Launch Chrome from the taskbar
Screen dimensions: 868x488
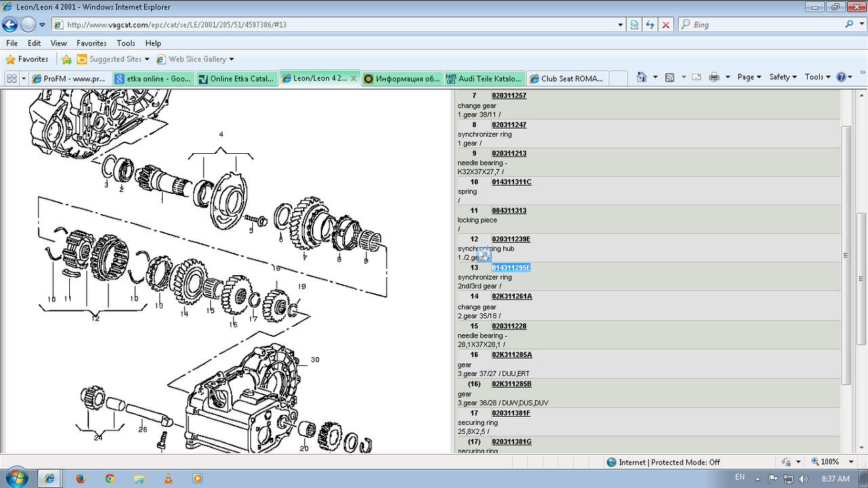tap(110, 478)
